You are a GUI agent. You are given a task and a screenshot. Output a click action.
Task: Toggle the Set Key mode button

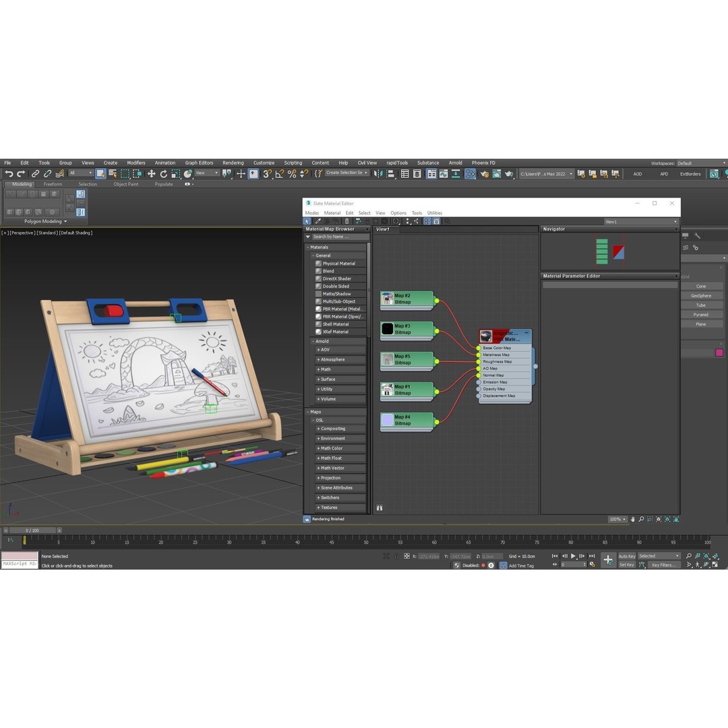[x=626, y=565]
